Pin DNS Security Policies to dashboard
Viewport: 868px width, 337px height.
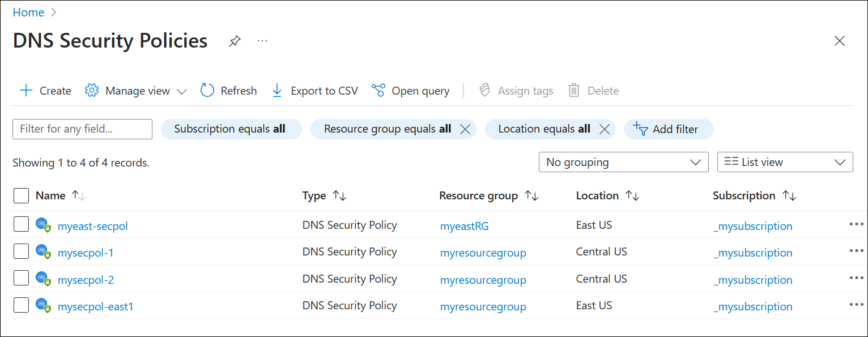[x=234, y=41]
